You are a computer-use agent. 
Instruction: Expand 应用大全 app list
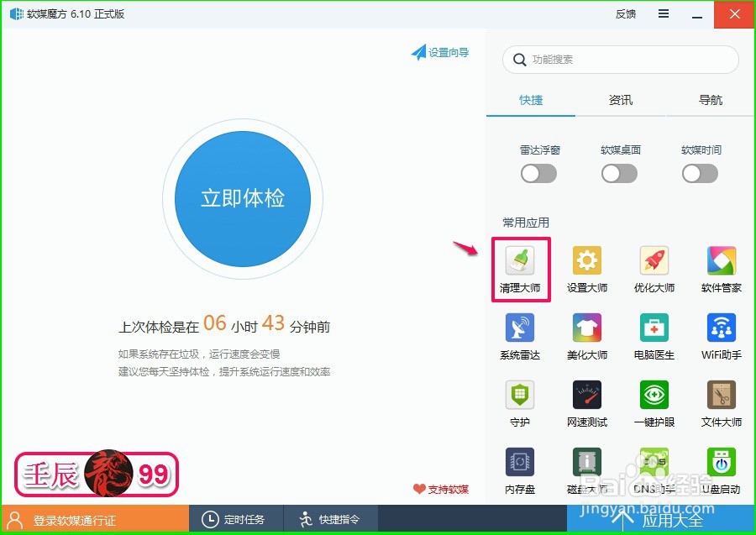coord(660,520)
